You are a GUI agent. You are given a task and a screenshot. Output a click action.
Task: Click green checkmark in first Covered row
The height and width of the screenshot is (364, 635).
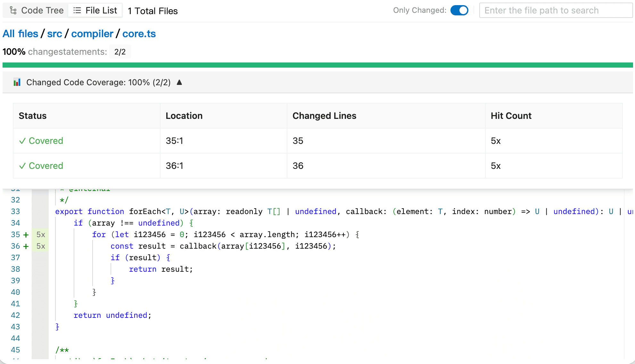point(22,141)
